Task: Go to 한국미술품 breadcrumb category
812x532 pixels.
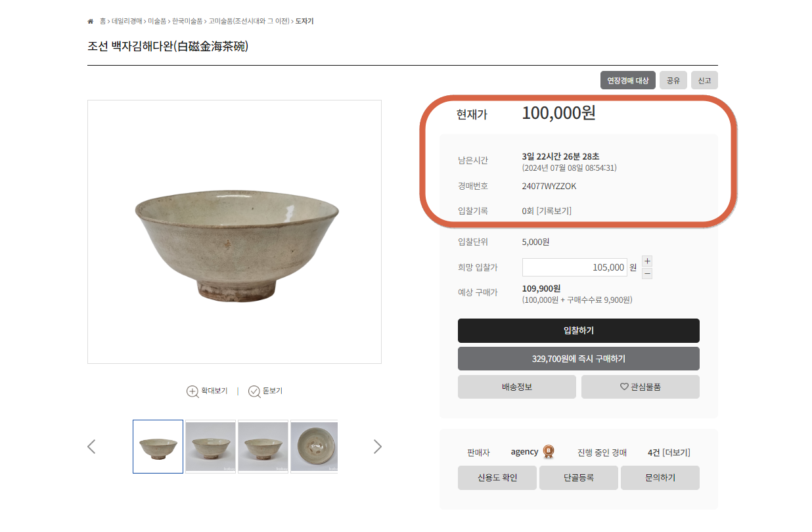Action: [x=187, y=21]
